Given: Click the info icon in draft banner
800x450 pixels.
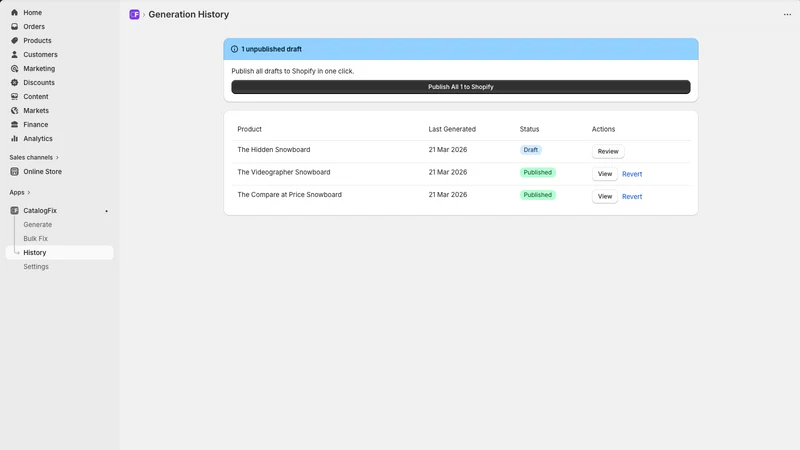Looking at the screenshot, I should pos(234,49).
